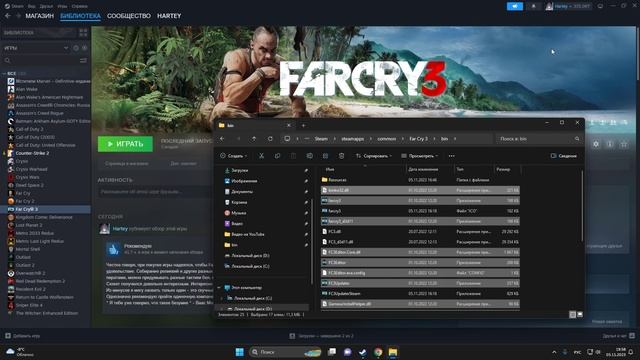Delete selected files with trash icon

click(x=341, y=156)
